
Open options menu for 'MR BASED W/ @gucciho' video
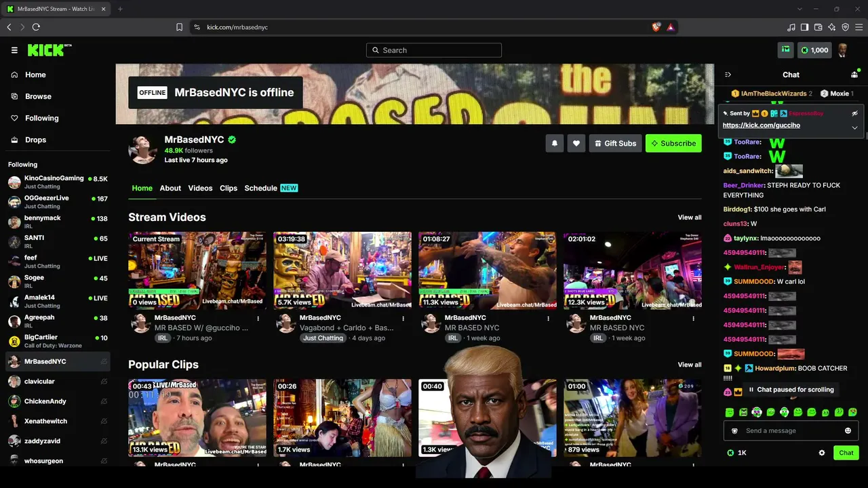click(x=258, y=318)
